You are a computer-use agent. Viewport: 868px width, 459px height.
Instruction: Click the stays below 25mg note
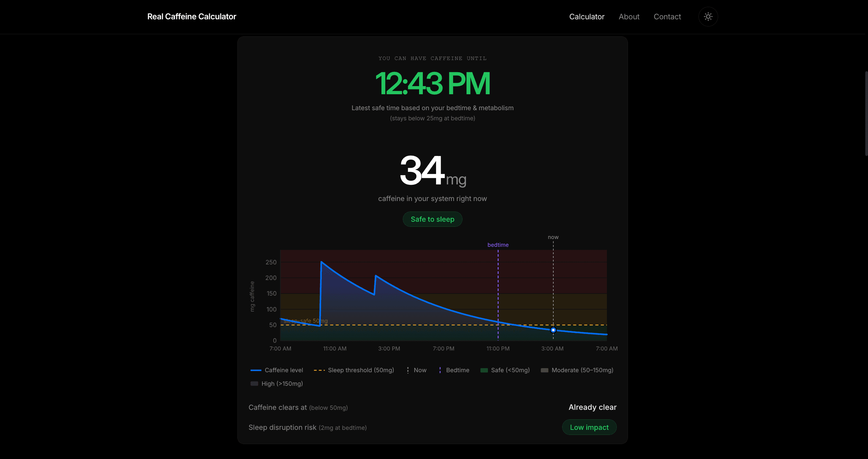point(432,118)
